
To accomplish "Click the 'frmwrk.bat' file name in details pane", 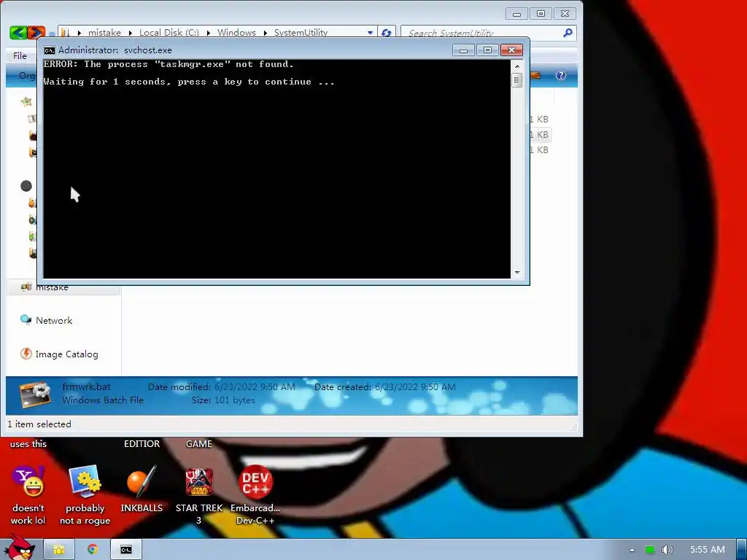I will 86,386.
